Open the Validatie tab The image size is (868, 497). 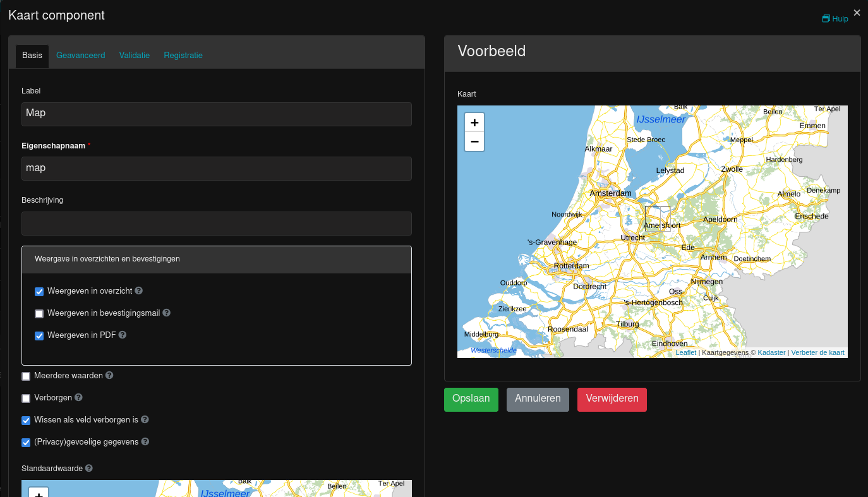[x=134, y=56]
